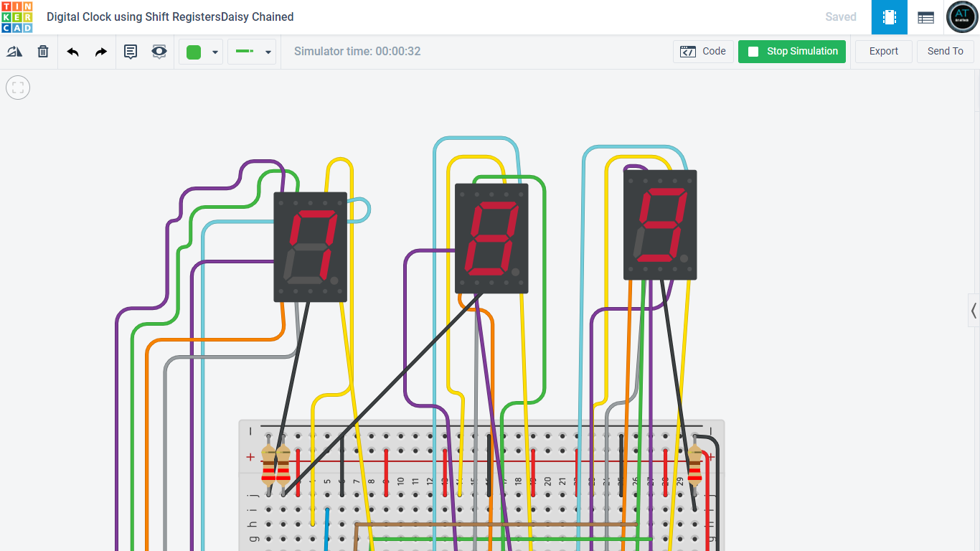This screenshot has width=980, height=551.
Task: Select the left seven-segment display
Action: pyautogui.click(x=310, y=247)
